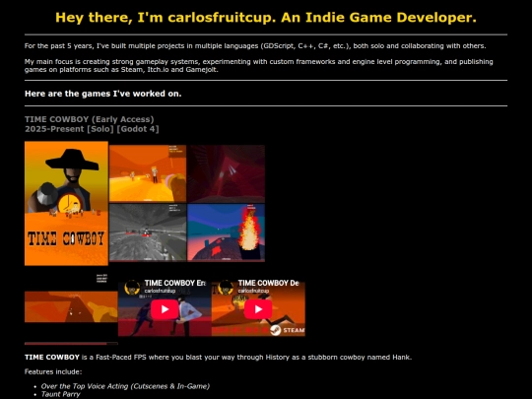Click the wide orange canyon clip thumbnail
532x399 pixels.
coord(71,306)
